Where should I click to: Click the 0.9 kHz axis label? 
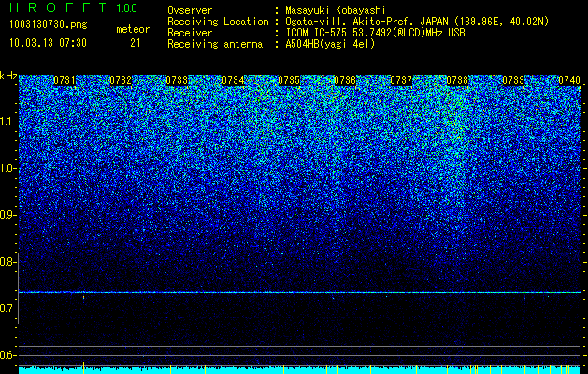8,215
